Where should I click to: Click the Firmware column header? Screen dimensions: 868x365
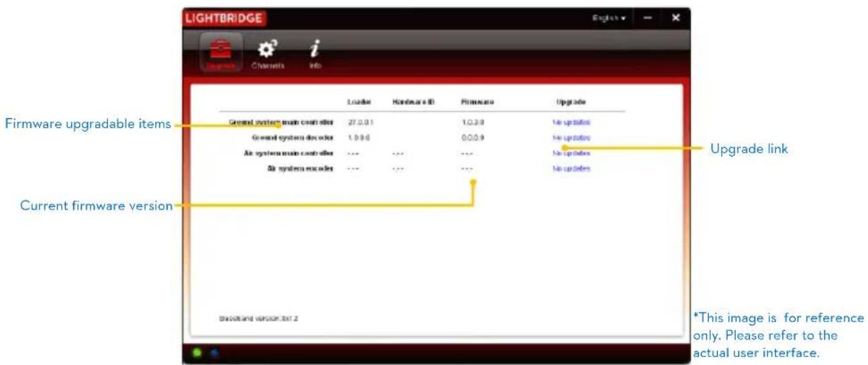477,102
